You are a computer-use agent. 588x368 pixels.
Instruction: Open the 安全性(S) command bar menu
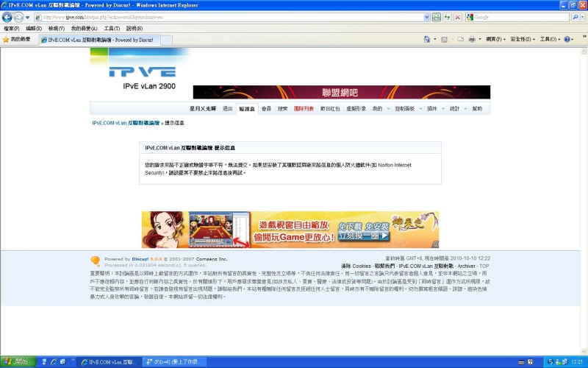pyautogui.click(x=523, y=39)
